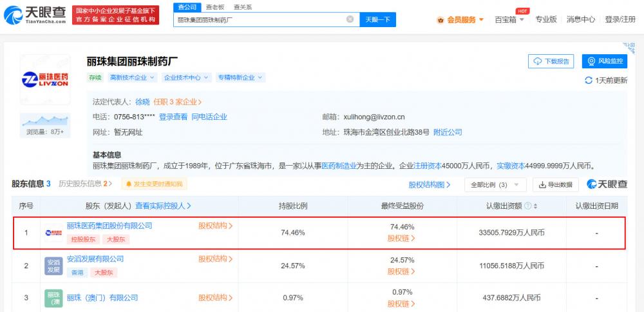
Task: Select the 437.6882万人民币 amount cell
Action: click(x=511, y=298)
